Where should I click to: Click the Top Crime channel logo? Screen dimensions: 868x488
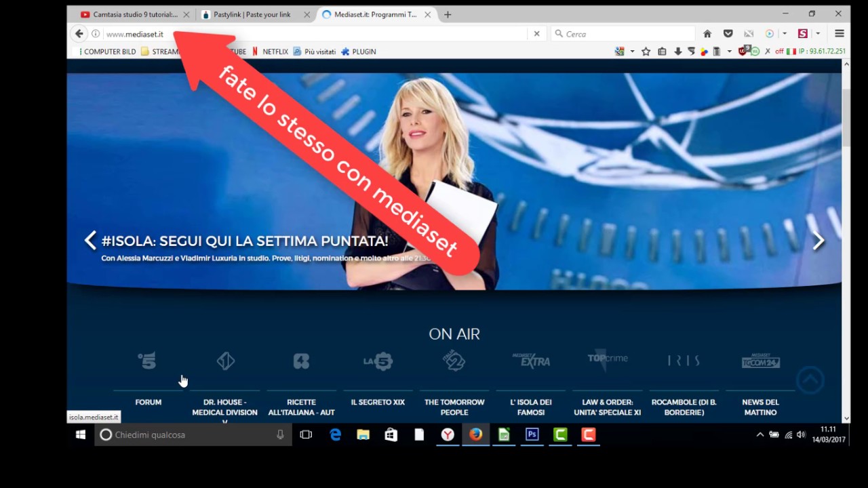[608, 359]
